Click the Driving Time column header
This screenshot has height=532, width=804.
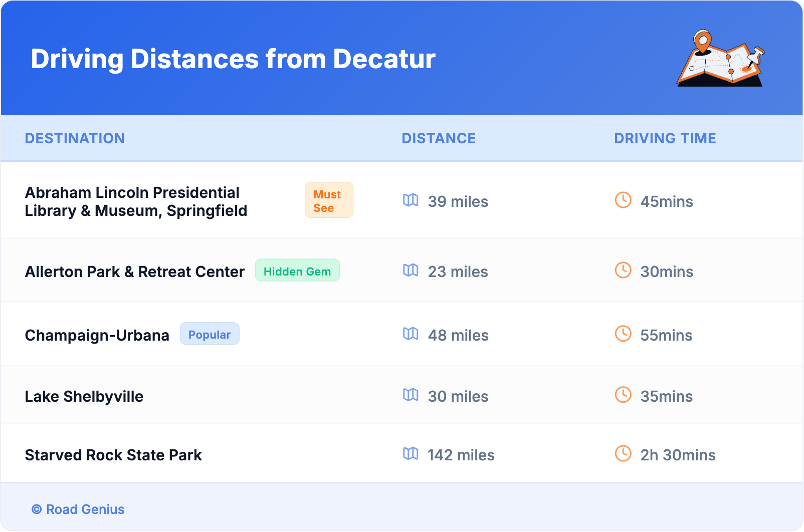click(x=665, y=138)
